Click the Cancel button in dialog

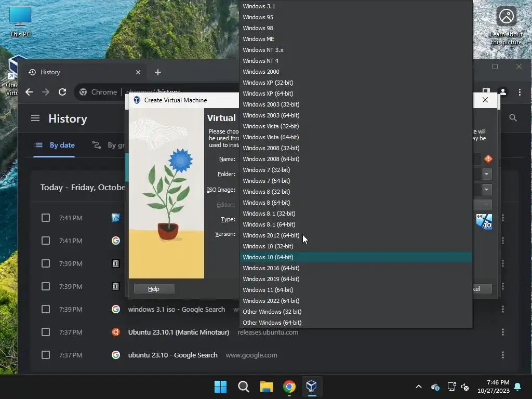[482, 289]
